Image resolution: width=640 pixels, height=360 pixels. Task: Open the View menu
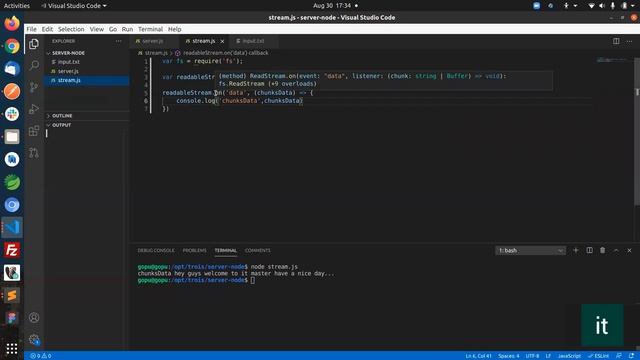coord(97,29)
